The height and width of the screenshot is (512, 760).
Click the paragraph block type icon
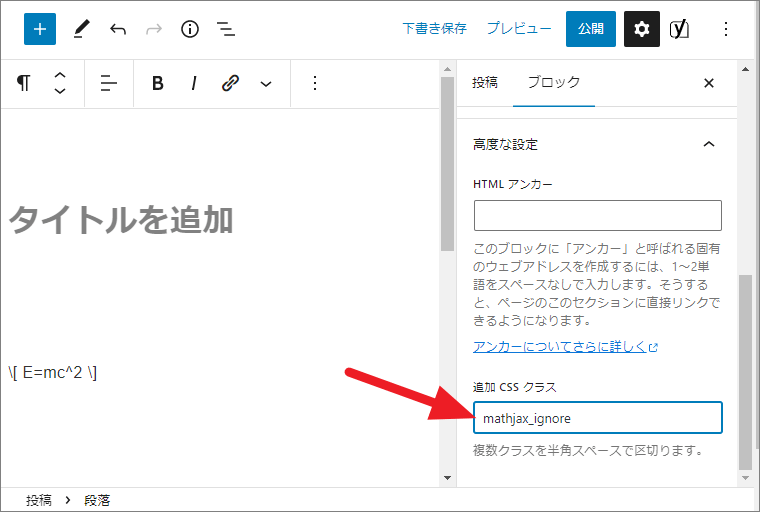click(x=24, y=83)
